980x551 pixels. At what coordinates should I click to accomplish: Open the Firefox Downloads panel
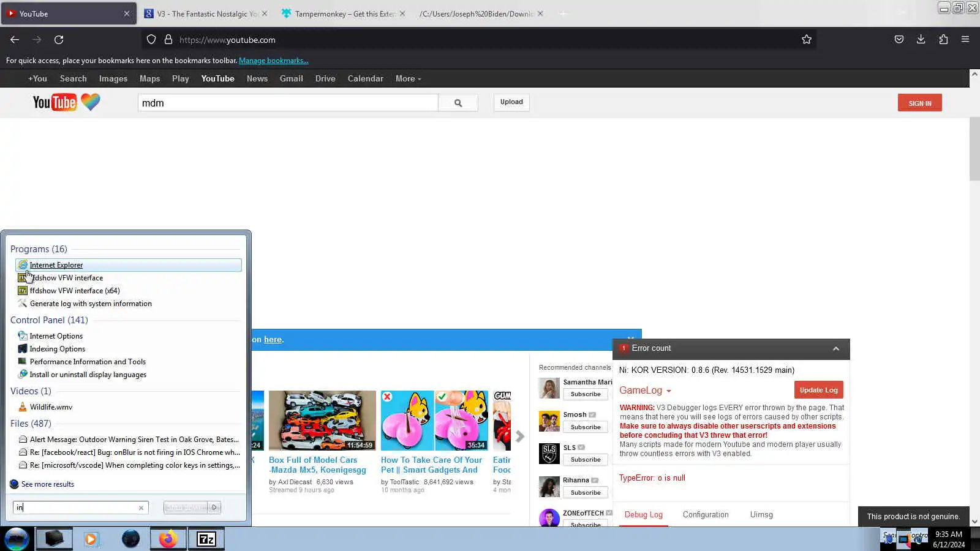click(x=921, y=40)
